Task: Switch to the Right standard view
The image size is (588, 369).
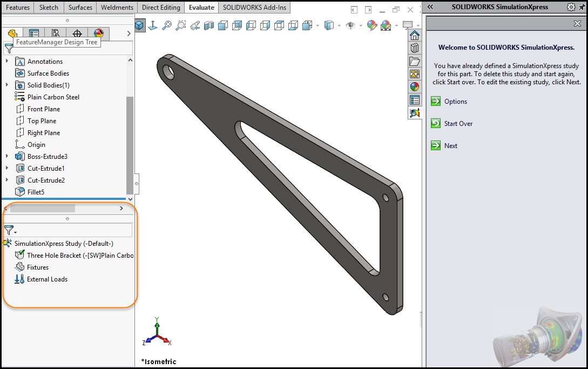Action: click(265, 25)
